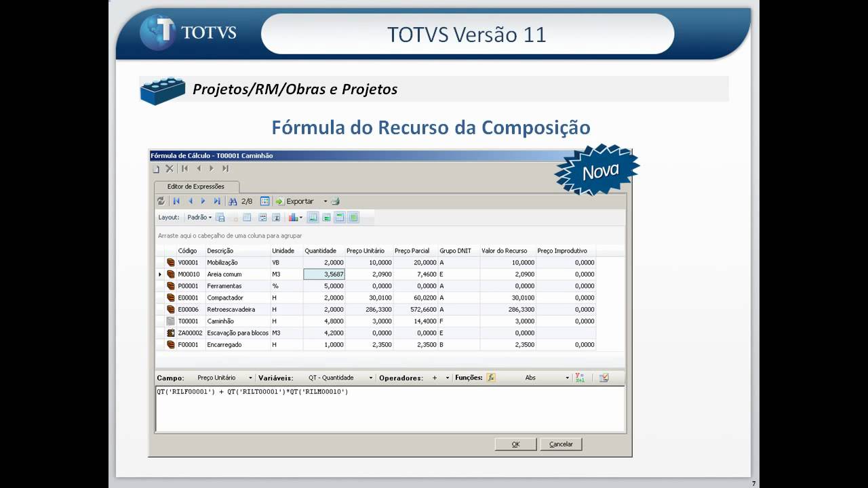This screenshot has height=488, width=868.
Task: Click the Unidade column header
Action: point(286,251)
